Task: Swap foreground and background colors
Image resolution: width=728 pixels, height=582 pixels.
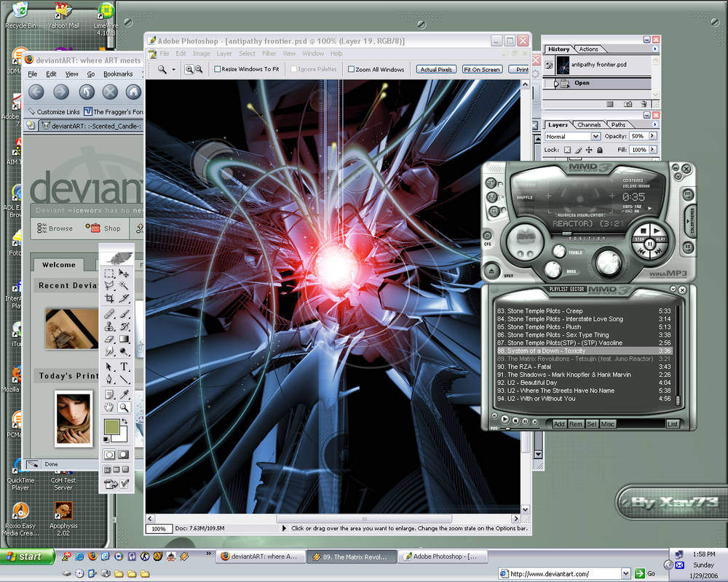Action: 124,421
